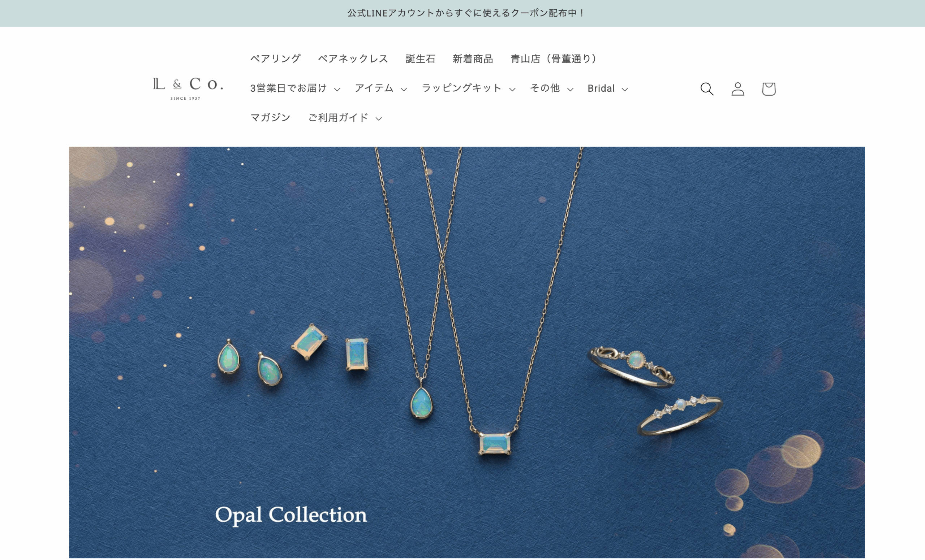Expand the ご利用ガイド dropdown

coord(345,118)
